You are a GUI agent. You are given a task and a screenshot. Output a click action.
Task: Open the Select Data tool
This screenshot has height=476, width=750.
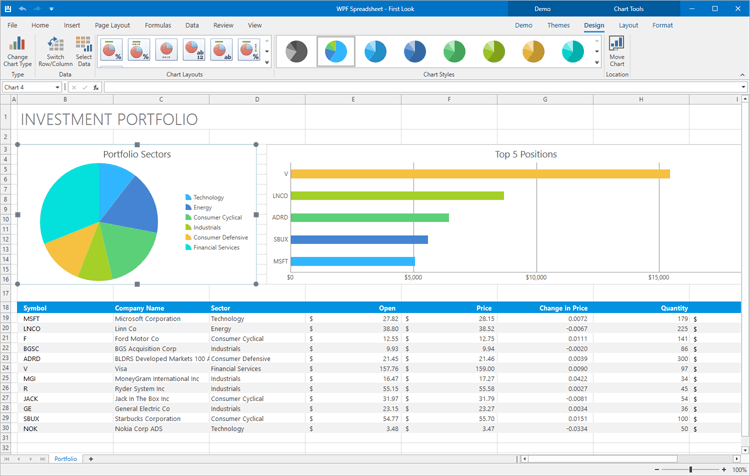coord(83,46)
